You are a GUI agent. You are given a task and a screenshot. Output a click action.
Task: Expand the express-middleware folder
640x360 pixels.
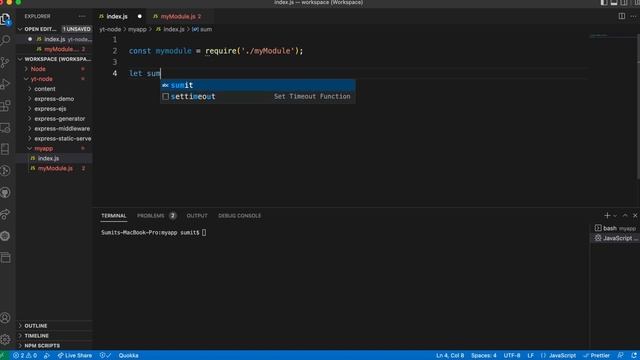click(54, 129)
